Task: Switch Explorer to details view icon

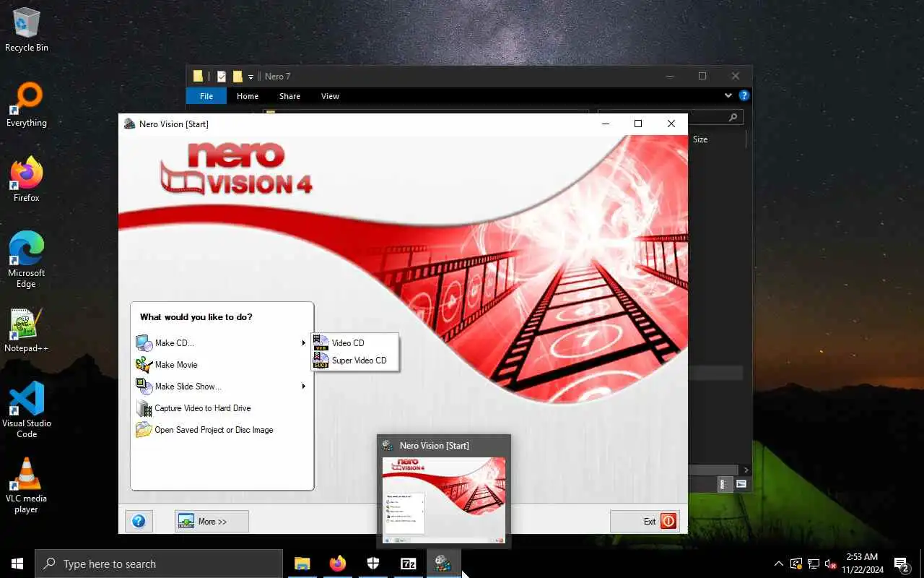Action: pyautogui.click(x=725, y=484)
